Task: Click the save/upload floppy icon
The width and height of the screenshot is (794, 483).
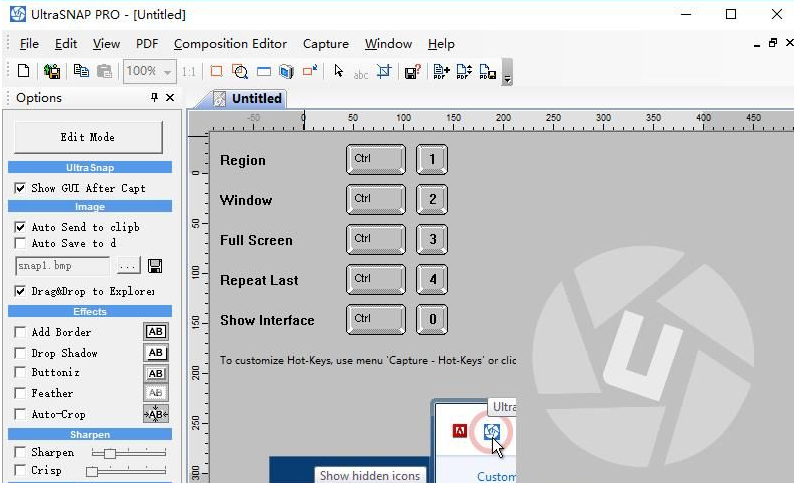Action: click(52, 71)
